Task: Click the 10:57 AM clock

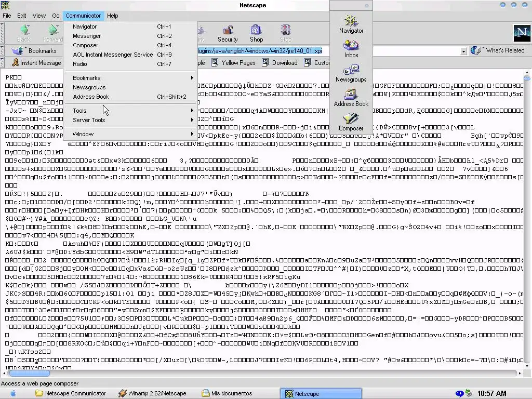Action: [491, 394]
